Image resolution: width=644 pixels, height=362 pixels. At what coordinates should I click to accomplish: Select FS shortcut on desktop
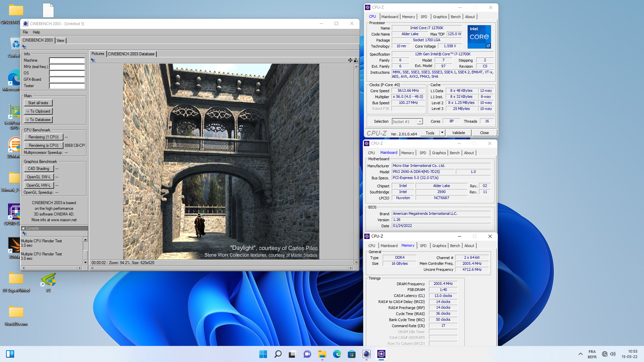tap(48, 282)
